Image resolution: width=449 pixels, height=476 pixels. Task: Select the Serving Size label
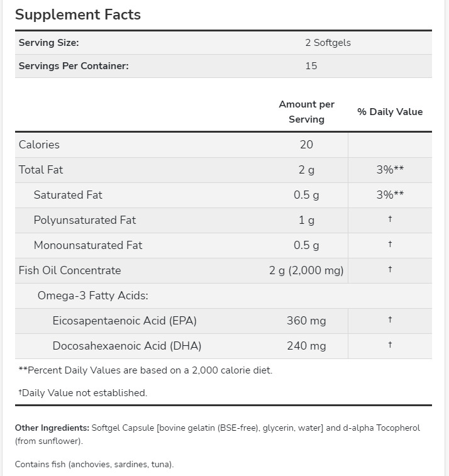(48, 43)
